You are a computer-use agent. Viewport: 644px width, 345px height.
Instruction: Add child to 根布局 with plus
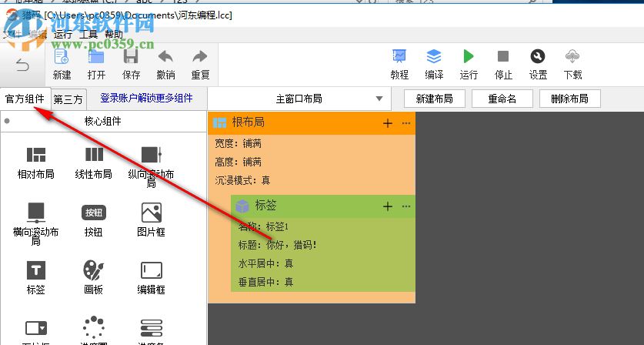click(387, 123)
